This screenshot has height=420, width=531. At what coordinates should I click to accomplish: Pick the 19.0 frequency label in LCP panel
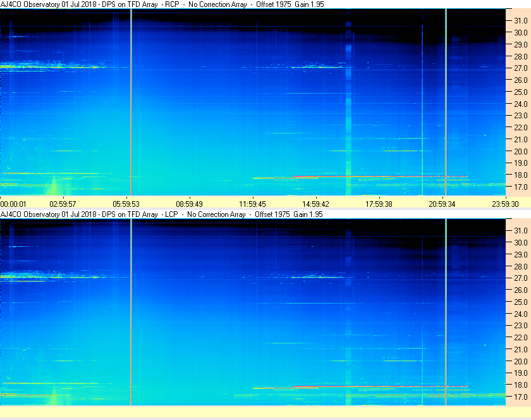[521, 373]
